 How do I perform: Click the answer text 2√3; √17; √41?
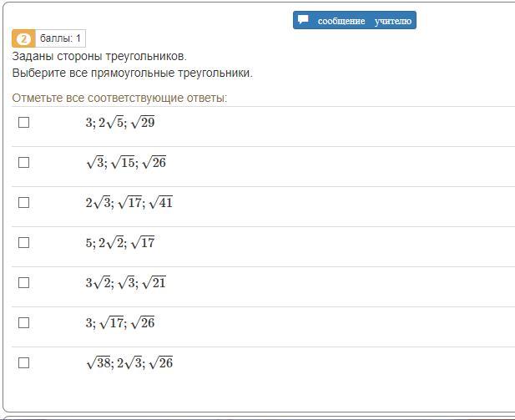click(129, 203)
